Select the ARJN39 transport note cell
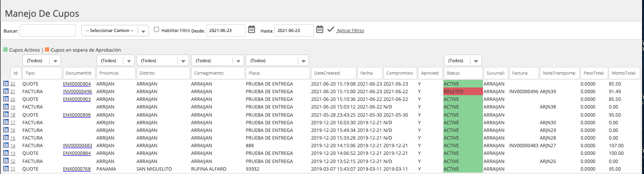 pyautogui.click(x=548, y=91)
